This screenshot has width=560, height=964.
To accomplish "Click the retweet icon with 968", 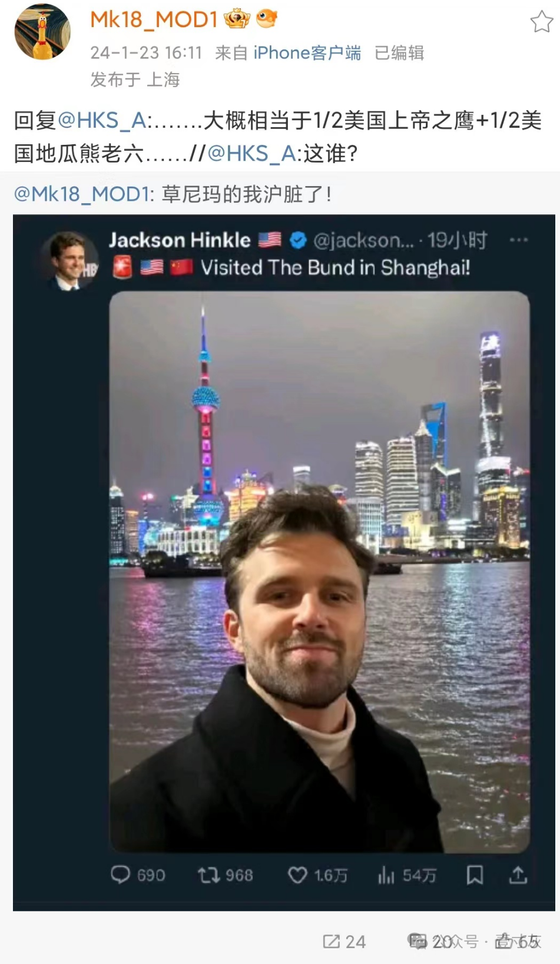I will point(208,875).
